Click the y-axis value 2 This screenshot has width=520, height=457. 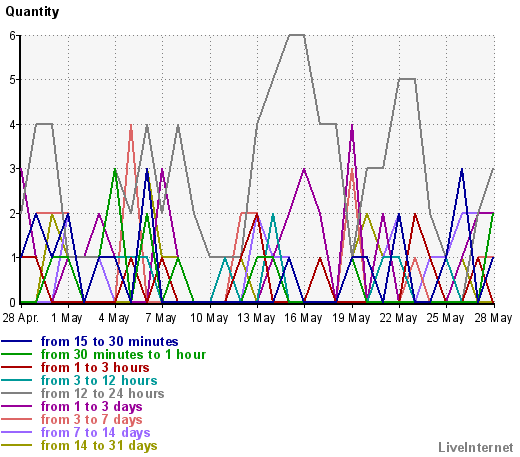tap(13, 213)
